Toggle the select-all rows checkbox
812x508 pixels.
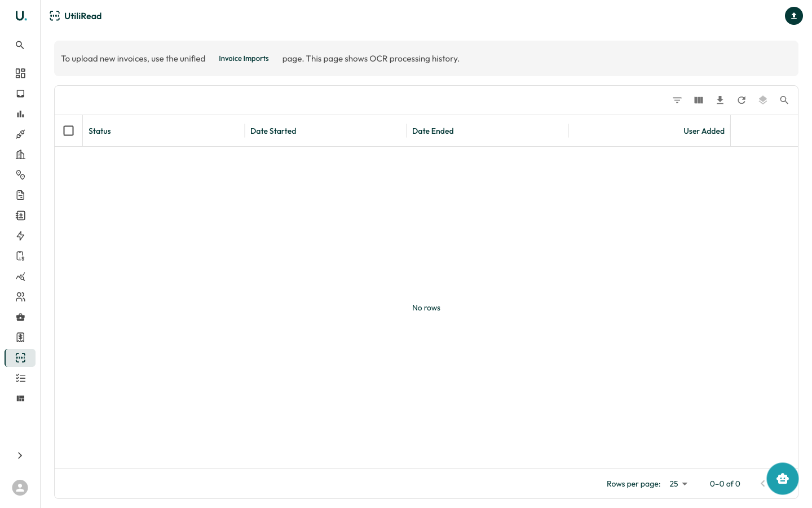[69, 131]
